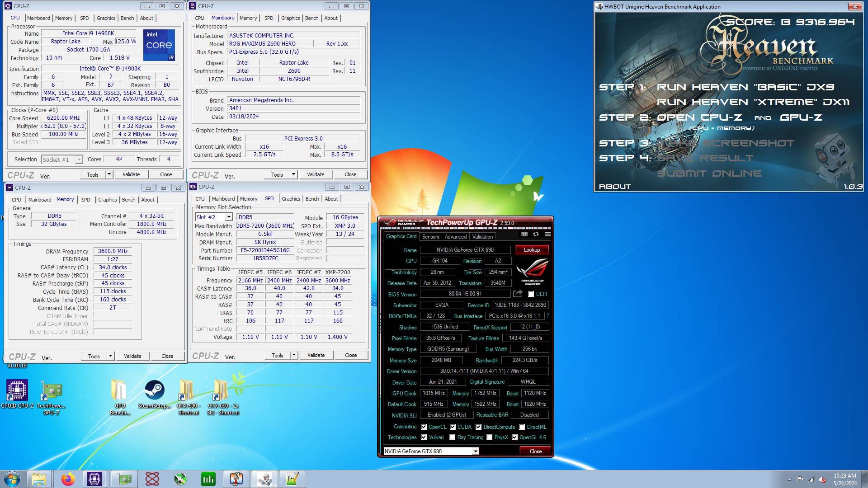Click the red Close button in GPU-Z
The height and width of the screenshot is (488, 868).
[x=535, y=451]
